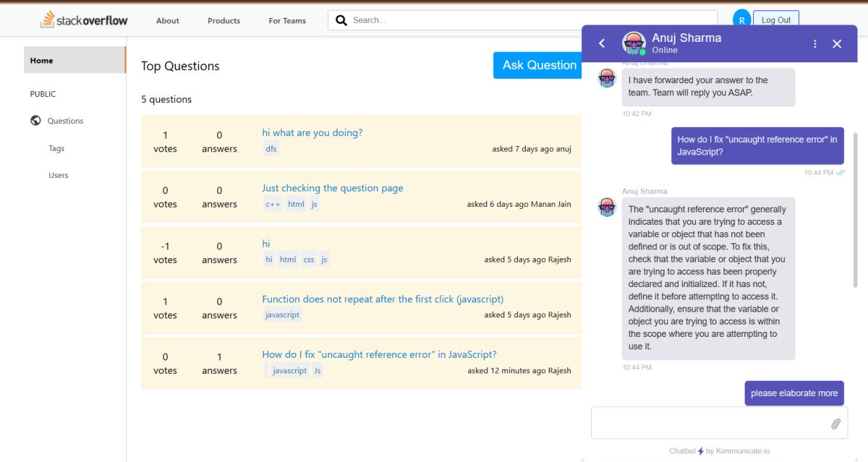Click the Kommunicate lightning bolt icon
Screen dimensions: 868x462
(x=700, y=451)
